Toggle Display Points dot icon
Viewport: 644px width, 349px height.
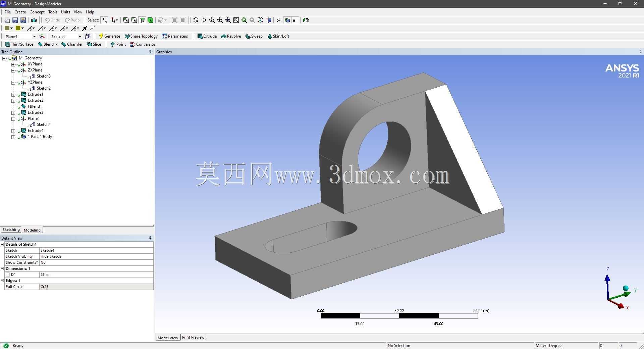294,20
